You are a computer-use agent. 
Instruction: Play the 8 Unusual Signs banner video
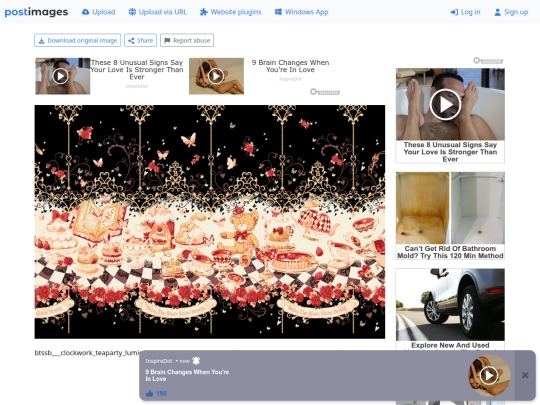[60, 76]
